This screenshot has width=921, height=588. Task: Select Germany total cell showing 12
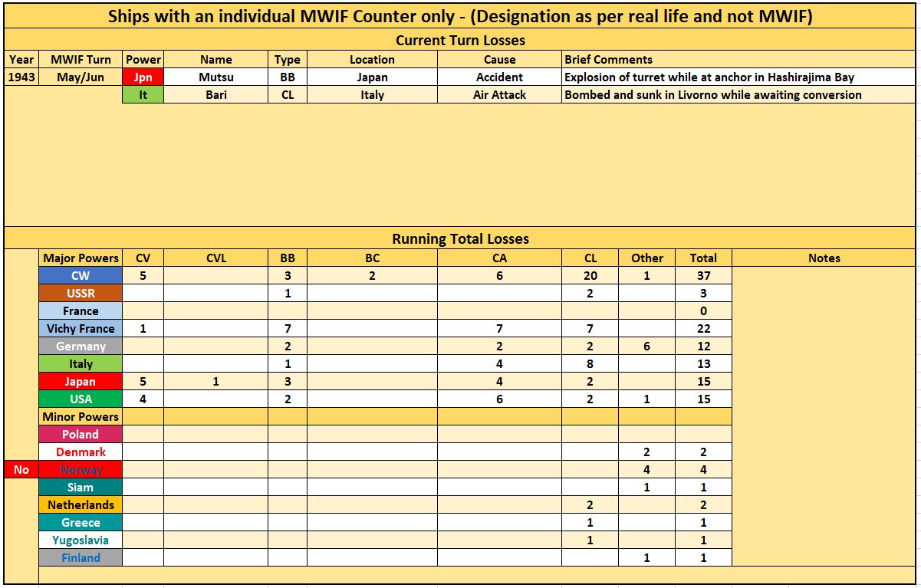click(703, 347)
